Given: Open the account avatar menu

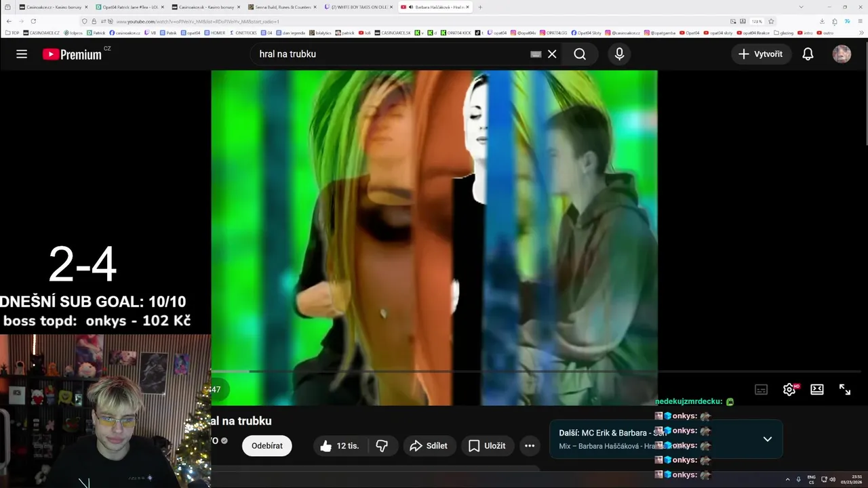Looking at the screenshot, I should point(842,54).
